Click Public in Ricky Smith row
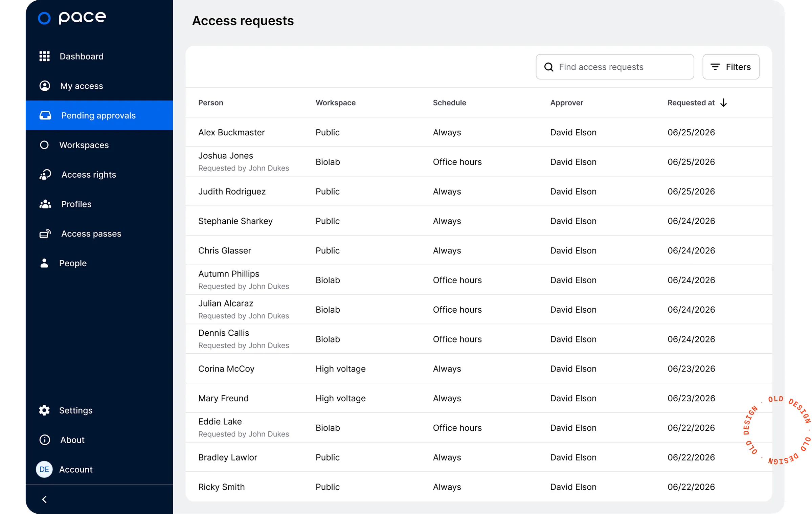 pos(328,487)
